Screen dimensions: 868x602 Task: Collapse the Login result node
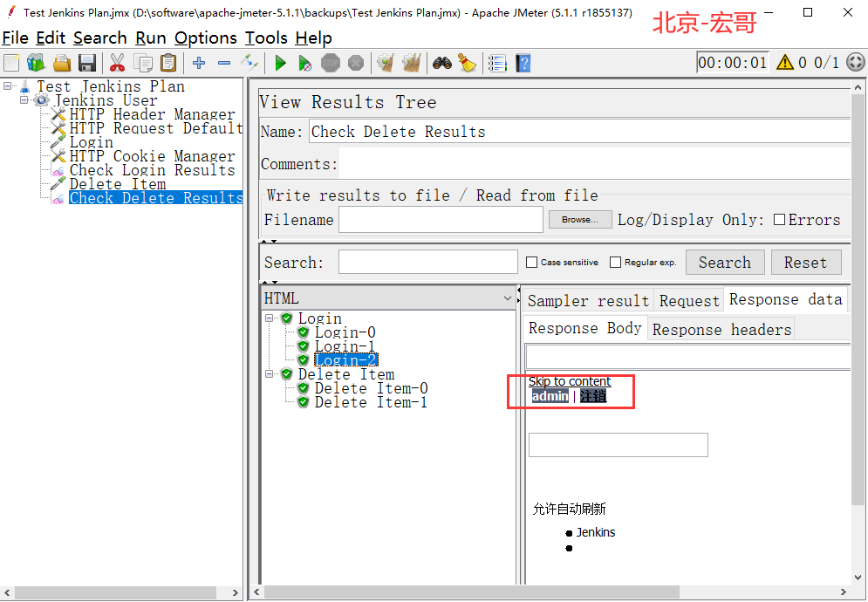point(269,318)
